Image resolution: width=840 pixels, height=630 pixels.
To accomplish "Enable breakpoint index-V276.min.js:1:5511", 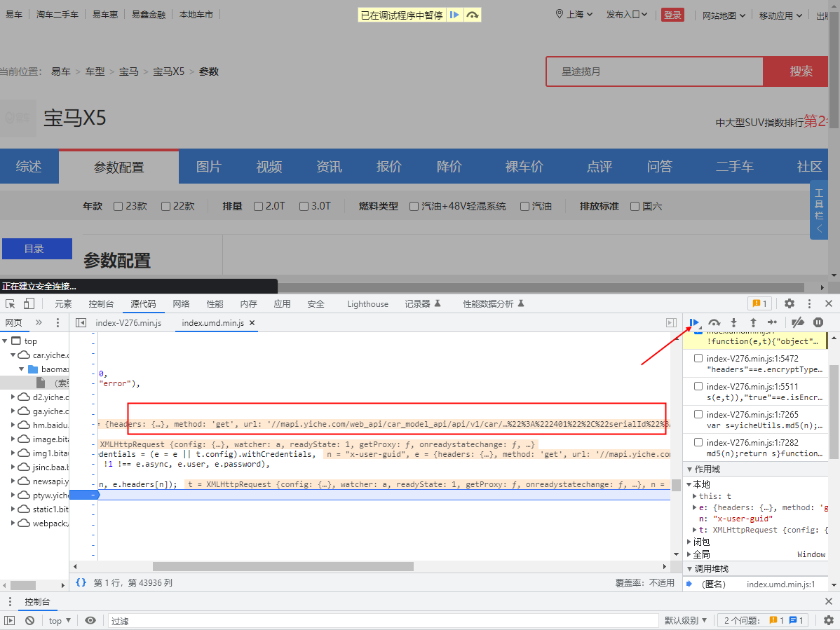I will tap(698, 386).
